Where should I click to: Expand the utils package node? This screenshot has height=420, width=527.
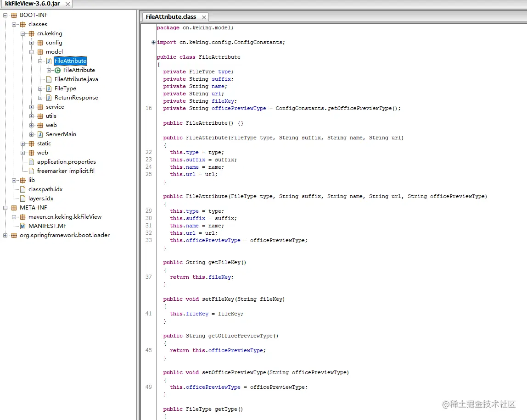point(32,116)
